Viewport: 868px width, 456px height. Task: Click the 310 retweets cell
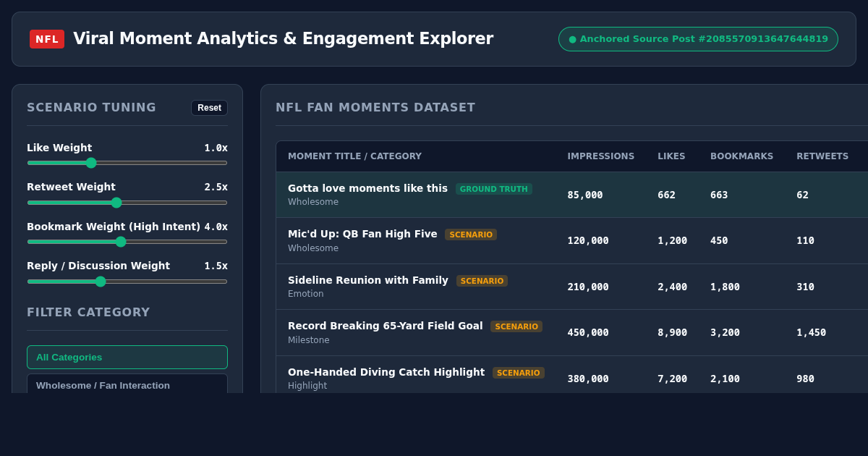tap(805, 287)
